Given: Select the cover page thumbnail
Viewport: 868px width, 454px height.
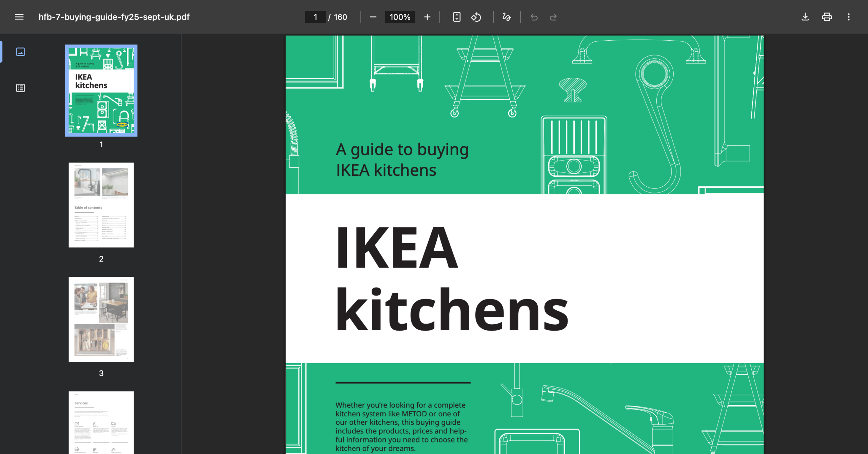Looking at the screenshot, I should (101, 90).
